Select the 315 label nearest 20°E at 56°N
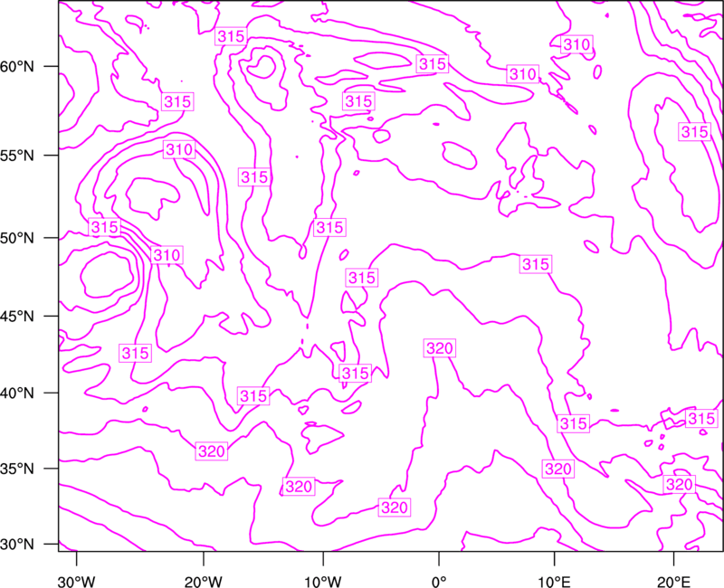Viewport: 724px width, 588px height. pyautogui.click(x=694, y=132)
